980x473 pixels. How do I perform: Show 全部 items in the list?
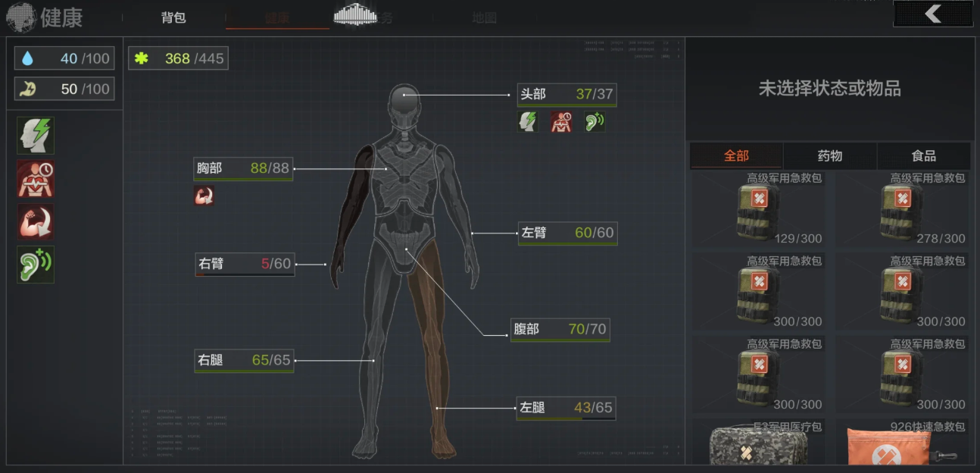[736, 156]
